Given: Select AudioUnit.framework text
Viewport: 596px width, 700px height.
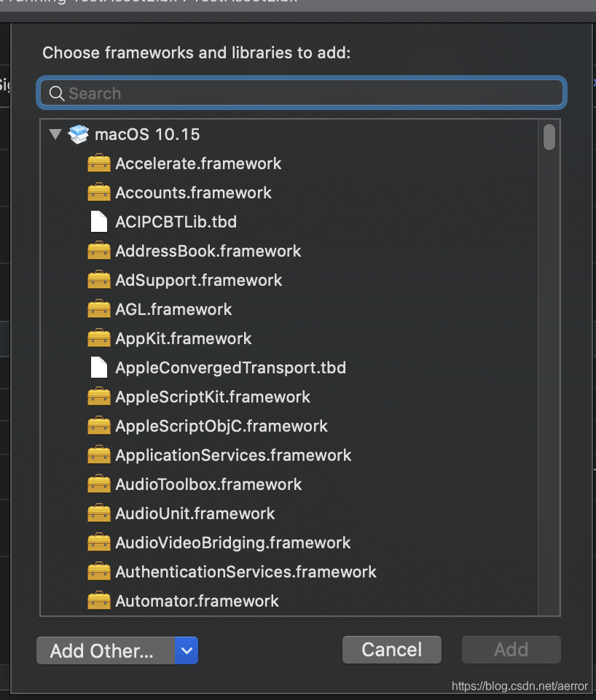Looking at the screenshot, I should (195, 513).
